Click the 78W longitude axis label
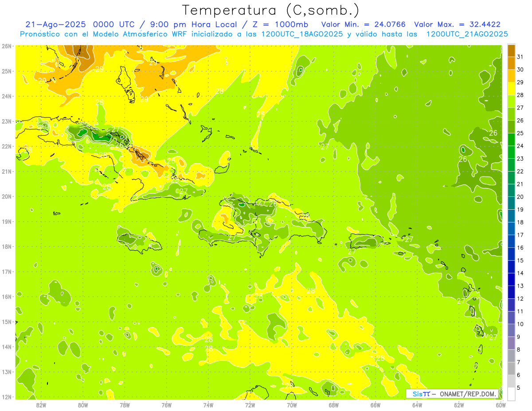 pos(125,405)
